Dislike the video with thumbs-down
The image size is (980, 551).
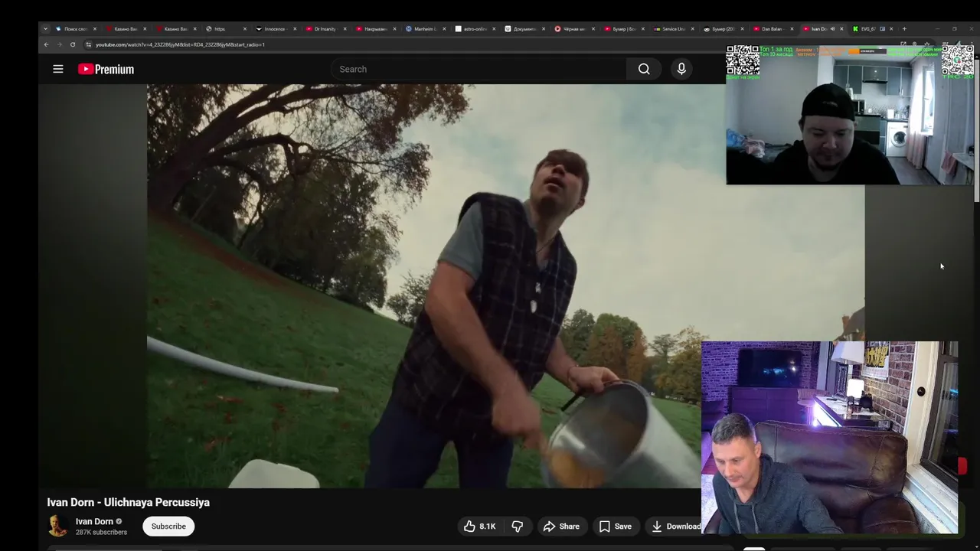[518, 527]
